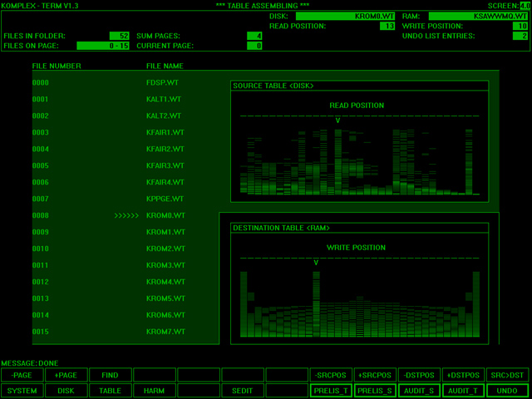
Task: Click the destination table waveform display
Action: (x=360, y=303)
